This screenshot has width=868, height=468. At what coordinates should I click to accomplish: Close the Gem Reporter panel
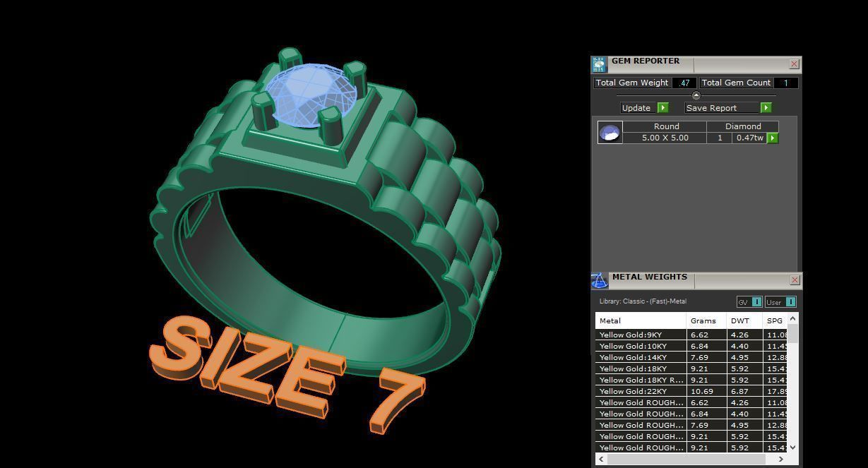pyautogui.click(x=794, y=64)
